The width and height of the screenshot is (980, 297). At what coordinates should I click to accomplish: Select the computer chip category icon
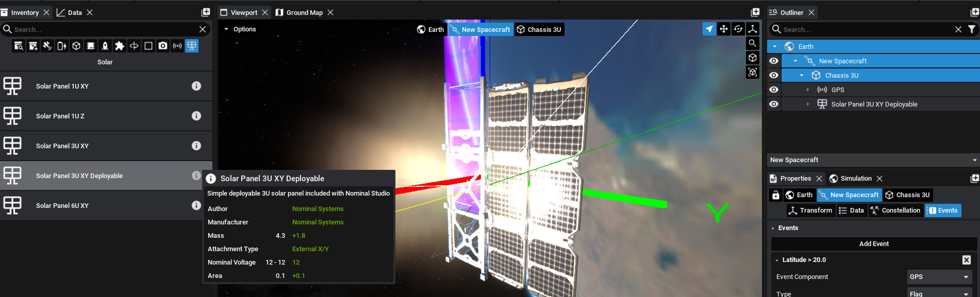pyautogui.click(x=91, y=46)
